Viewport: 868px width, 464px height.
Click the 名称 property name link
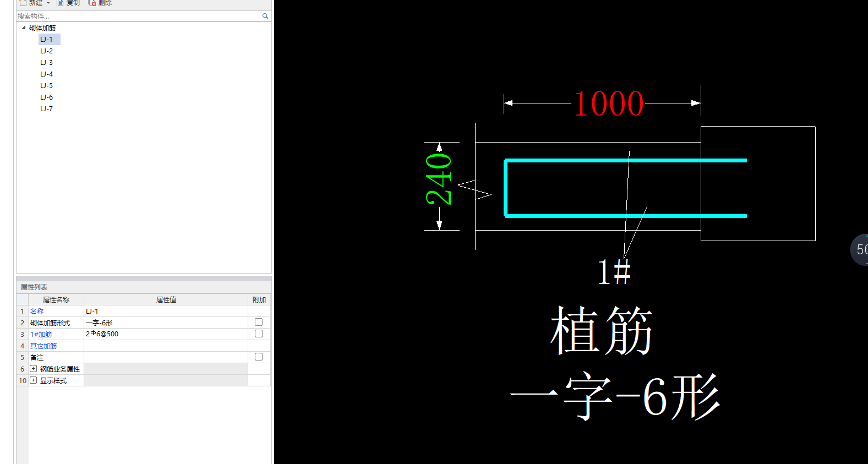point(37,311)
